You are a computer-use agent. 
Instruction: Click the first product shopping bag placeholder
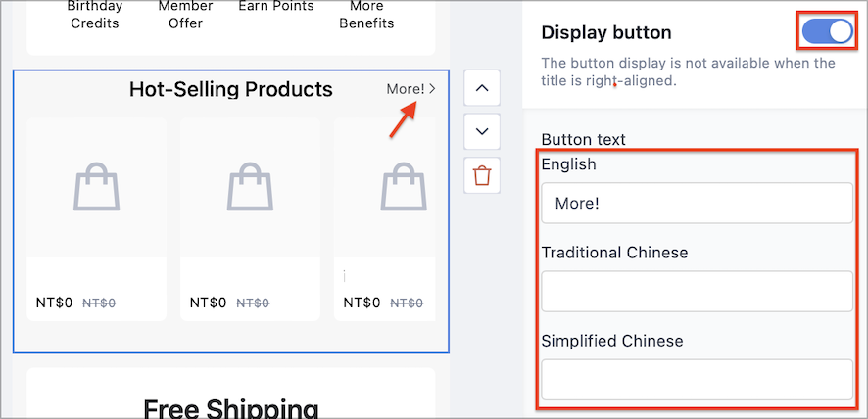(x=96, y=187)
